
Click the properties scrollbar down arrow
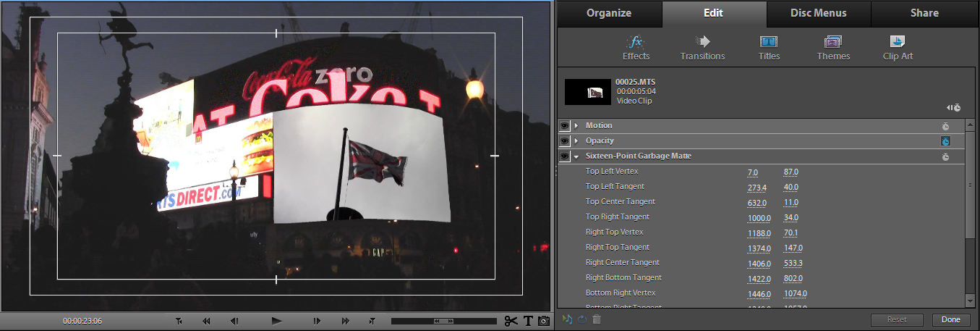(970, 301)
